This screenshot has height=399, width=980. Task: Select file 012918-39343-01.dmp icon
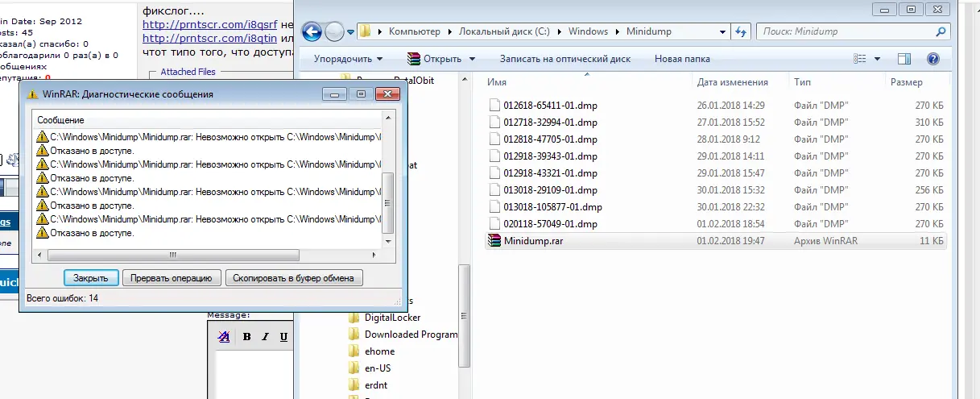[x=495, y=156]
